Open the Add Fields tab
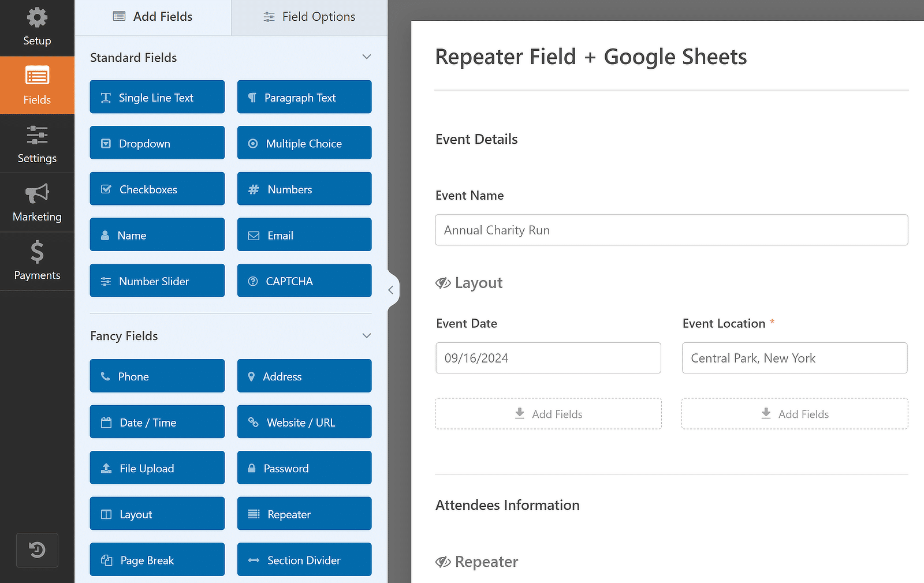The width and height of the screenshot is (924, 583). coord(152,17)
